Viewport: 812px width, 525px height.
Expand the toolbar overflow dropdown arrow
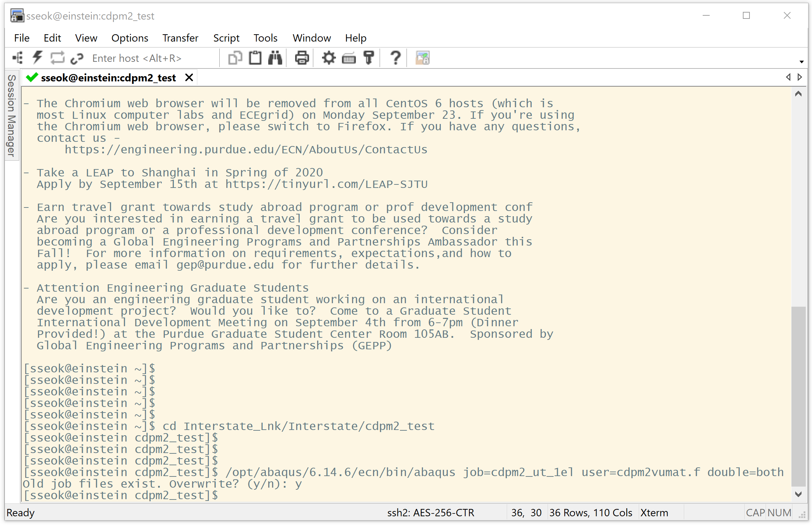(x=801, y=62)
